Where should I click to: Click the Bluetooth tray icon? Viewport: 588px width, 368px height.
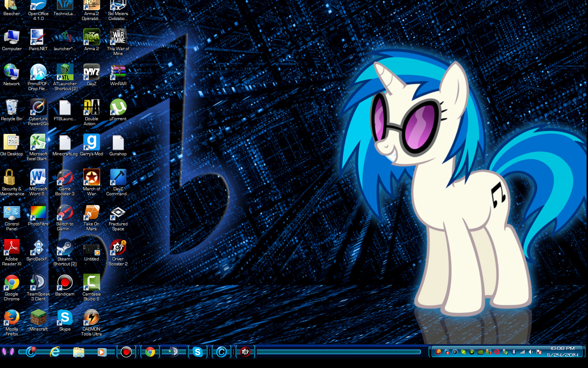tap(514, 352)
